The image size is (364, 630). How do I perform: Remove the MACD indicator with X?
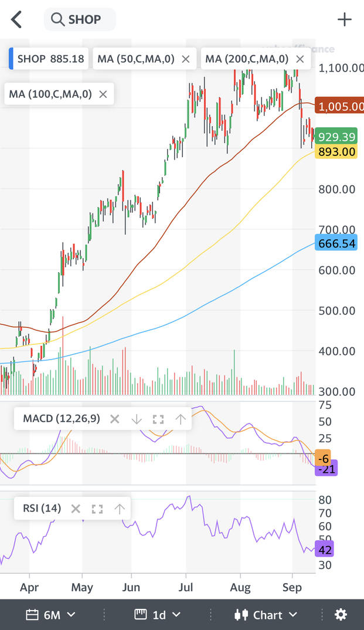tap(115, 419)
